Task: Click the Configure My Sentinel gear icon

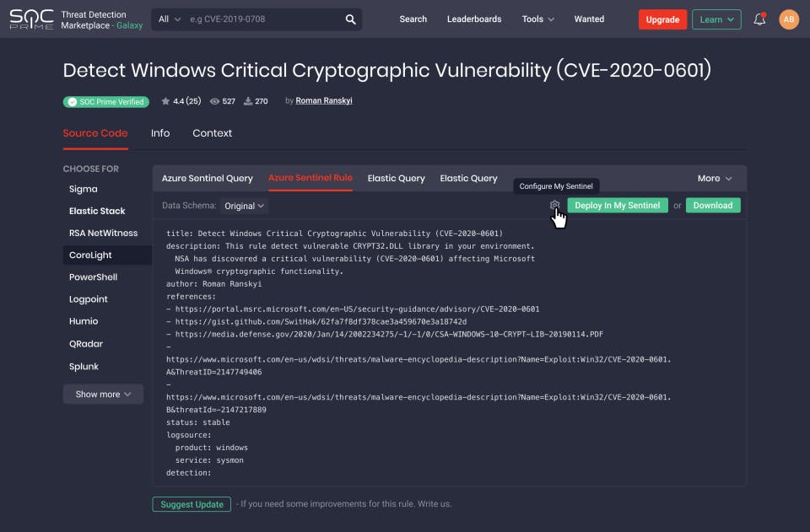Action: pyautogui.click(x=554, y=205)
